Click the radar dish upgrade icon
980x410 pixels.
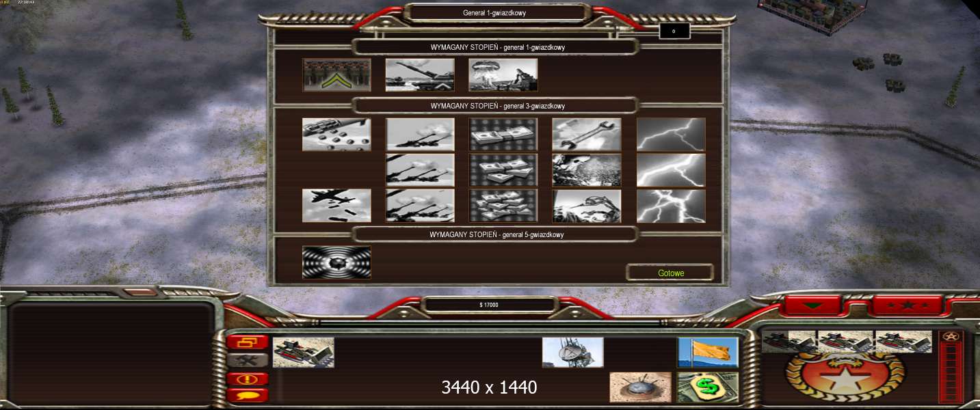pos(573,352)
